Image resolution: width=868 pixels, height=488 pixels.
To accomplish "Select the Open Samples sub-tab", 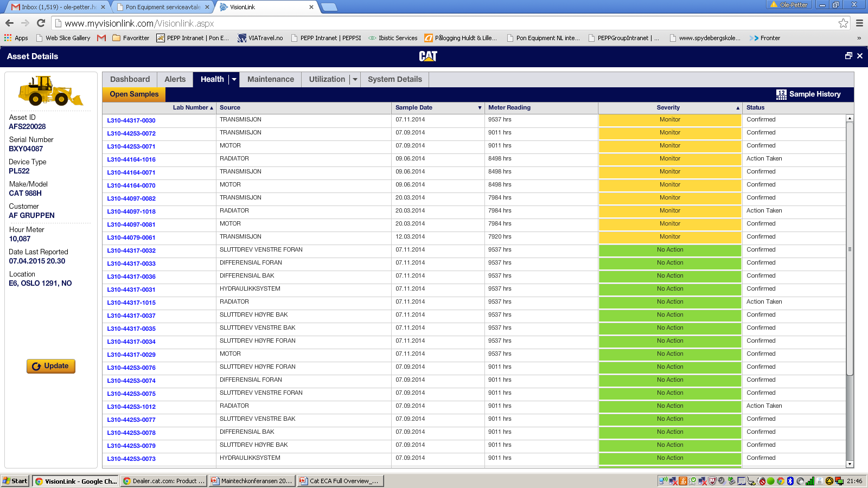I will pos(134,94).
